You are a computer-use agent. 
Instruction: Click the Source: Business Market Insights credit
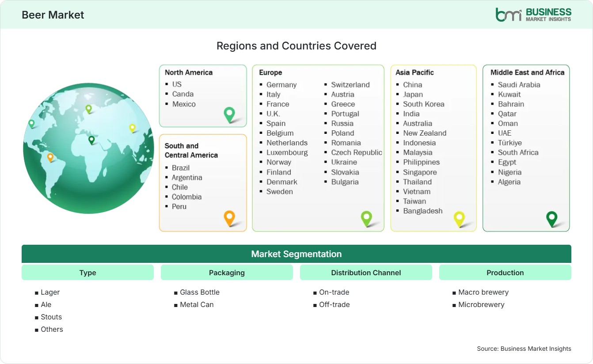coord(524,349)
